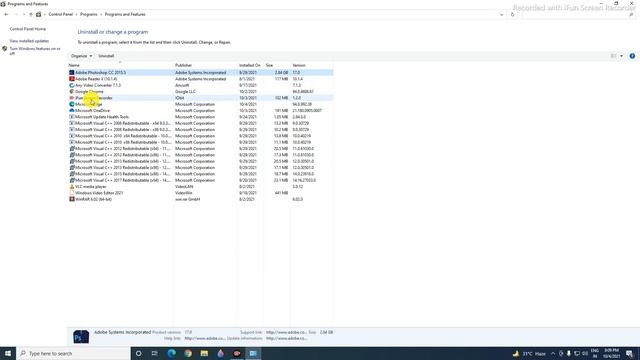640x360 pixels.
Task: Open the Adobe support link in details pane
Action: pos(286,332)
